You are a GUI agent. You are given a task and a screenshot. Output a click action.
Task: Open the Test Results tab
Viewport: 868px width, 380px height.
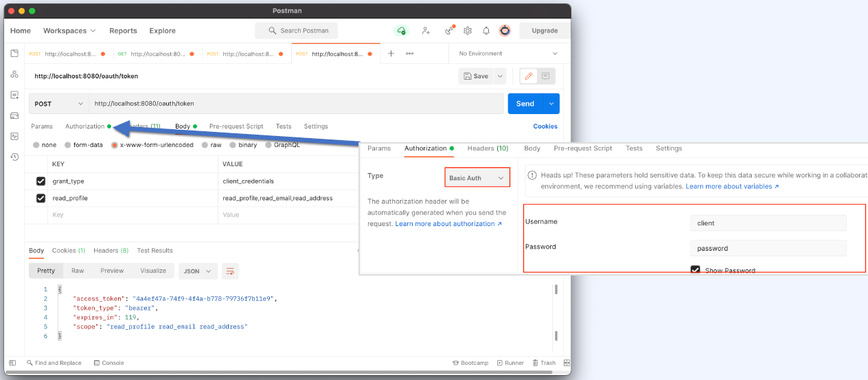pyautogui.click(x=155, y=251)
